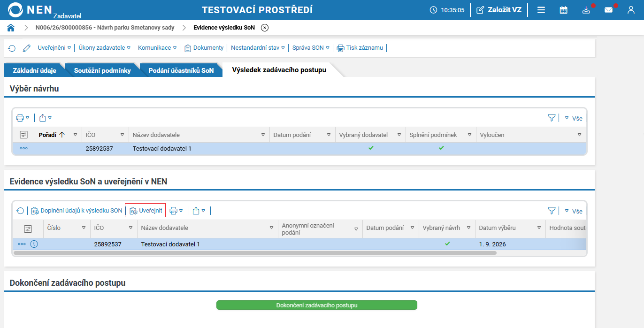The height and width of the screenshot is (328, 644).
Task: Click the pencil edit icon in main toolbar
Action: tap(27, 48)
